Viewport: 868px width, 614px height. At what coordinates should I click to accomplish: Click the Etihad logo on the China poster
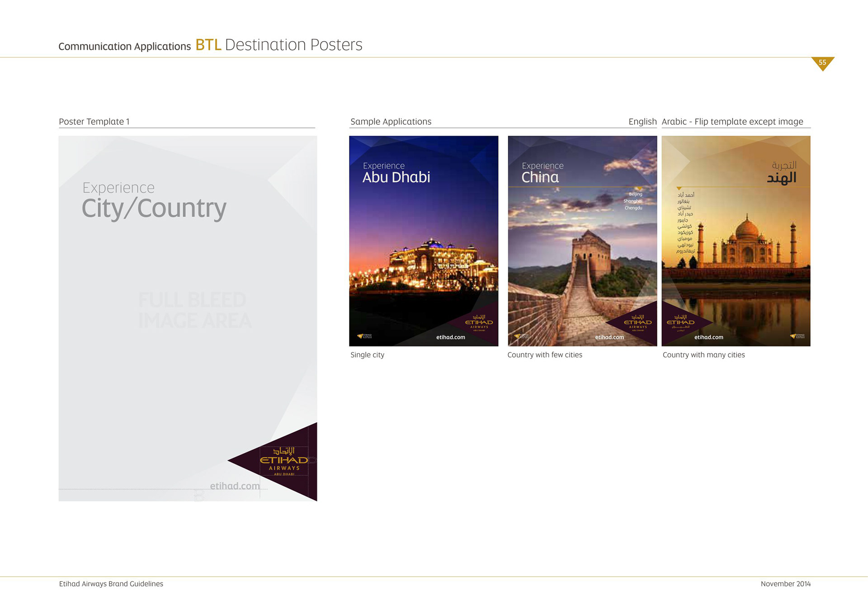[x=637, y=322]
